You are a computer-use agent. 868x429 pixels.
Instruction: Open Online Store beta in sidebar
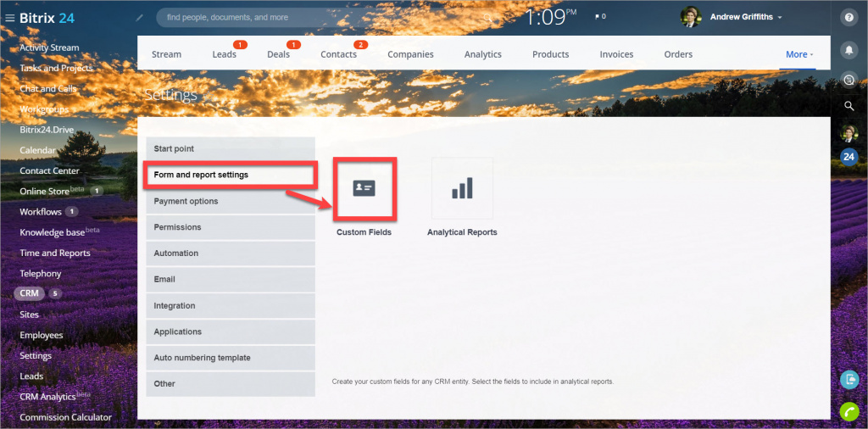tap(52, 191)
